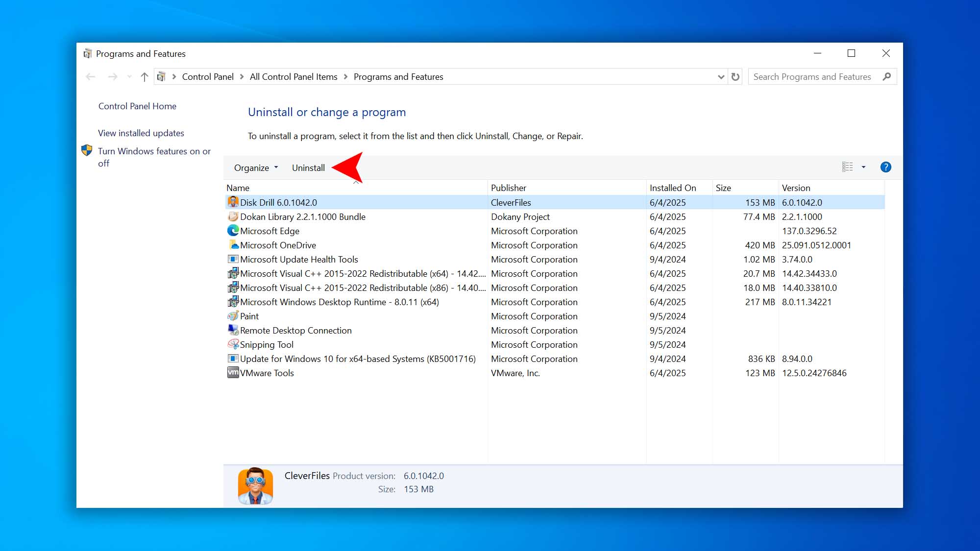Click the refresh button beside address bar

click(735, 76)
